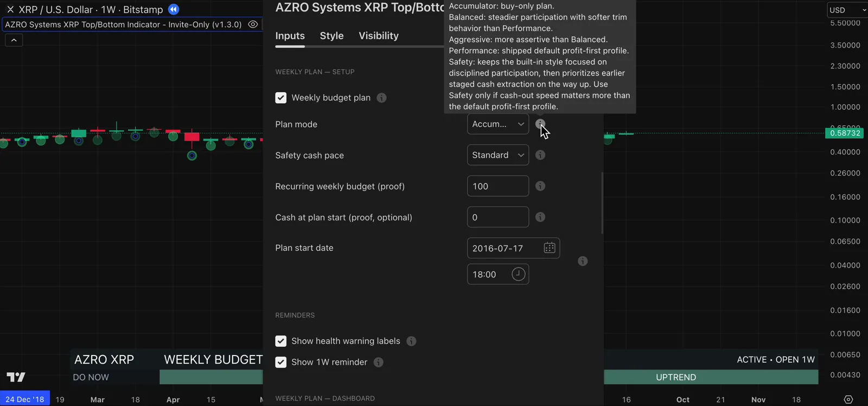Click the blue replay rewind icon
868x406 pixels.
click(x=173, y=9)
